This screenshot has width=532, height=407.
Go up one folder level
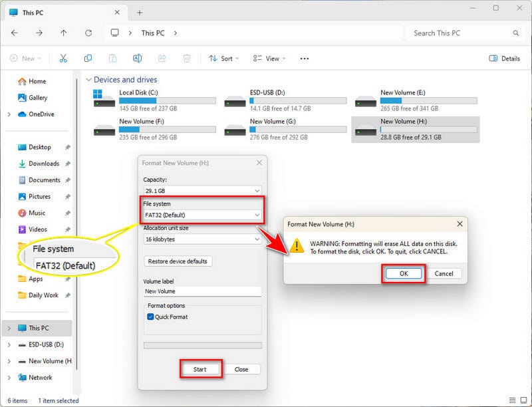coord(63,33)
